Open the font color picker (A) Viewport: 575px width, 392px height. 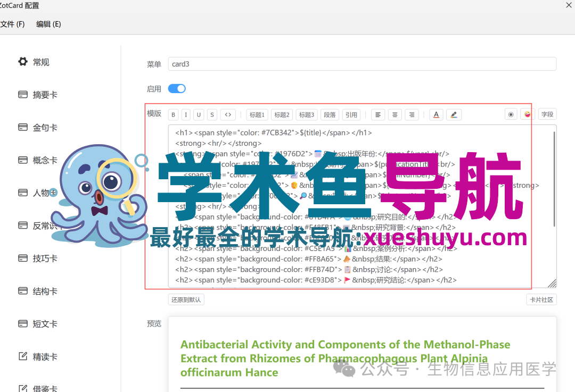click(x=436, y=115)
